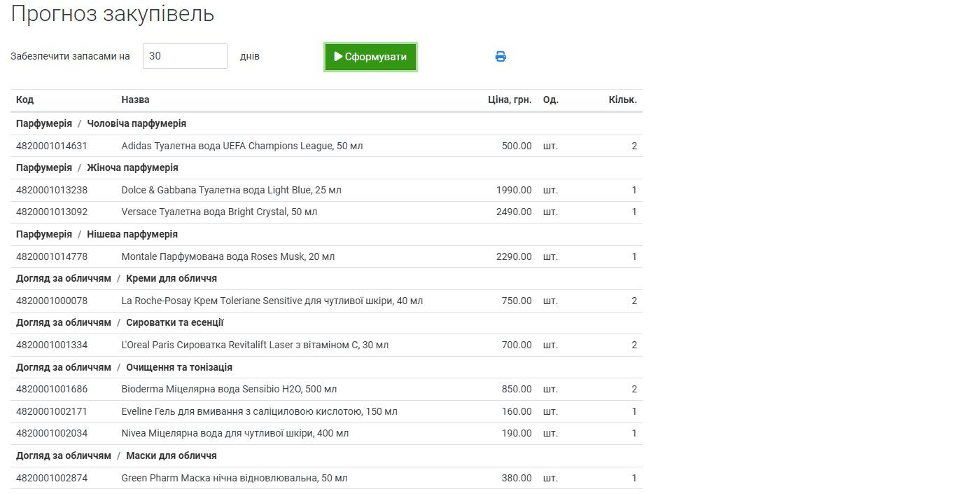Click price 850.00
Viewport: 980px width, 494px height.
click(517, 389)
